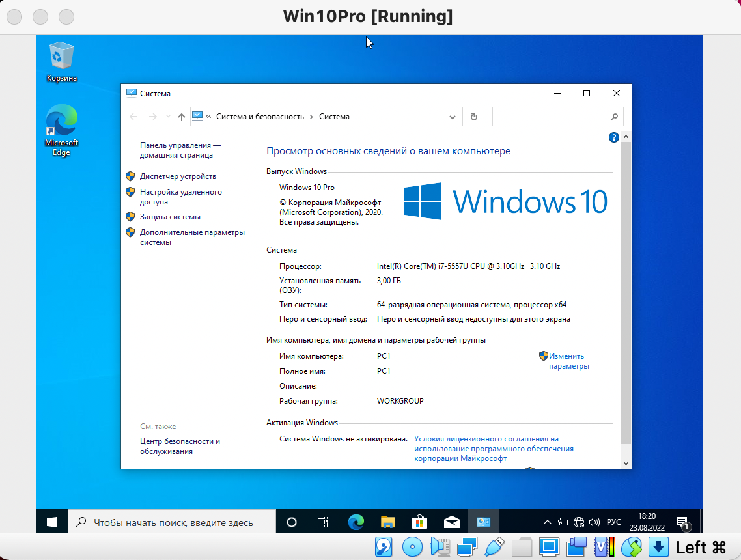
Task: Click the arrow after Система и безопасность
Action: click(311, 117)
